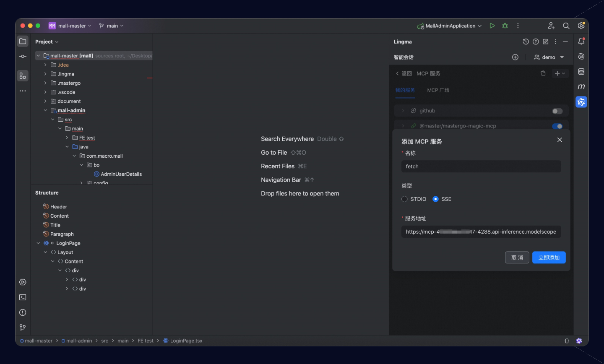
Task: Add a new smart session plus icon
Action: pyautogui.click(x=515, y=57)
